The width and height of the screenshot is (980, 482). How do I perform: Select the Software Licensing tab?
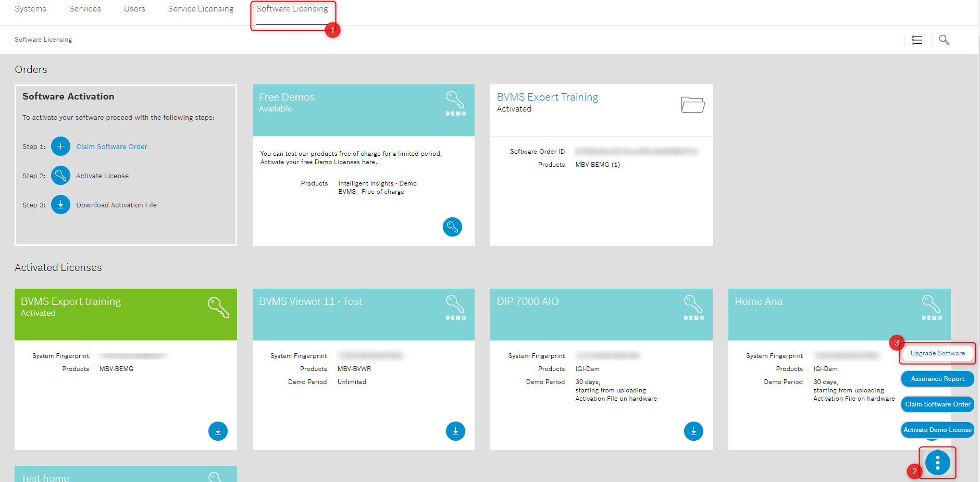pyautogui.click(x=292, y=9)
